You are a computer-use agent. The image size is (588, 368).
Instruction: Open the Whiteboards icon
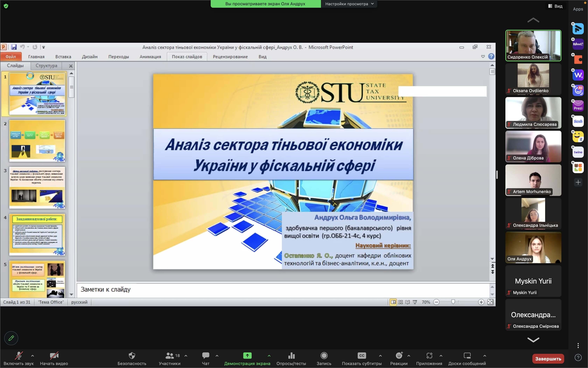[x=467, y=356]
